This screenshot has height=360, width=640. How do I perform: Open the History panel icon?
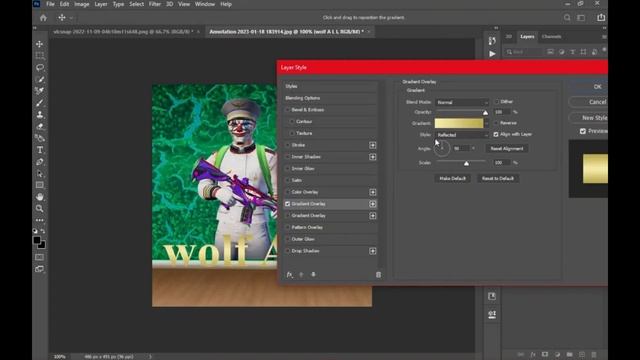tap(492, 41)
